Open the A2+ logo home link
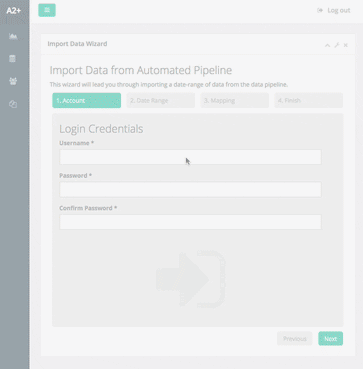Viewport: 363px width, 369px height. pyautogui.click(x=14, y=10)
